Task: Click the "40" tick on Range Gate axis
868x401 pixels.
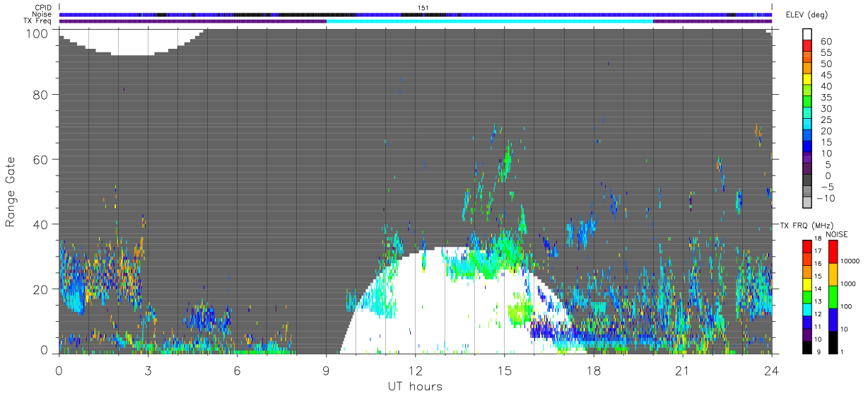Action: coord(42,224)
